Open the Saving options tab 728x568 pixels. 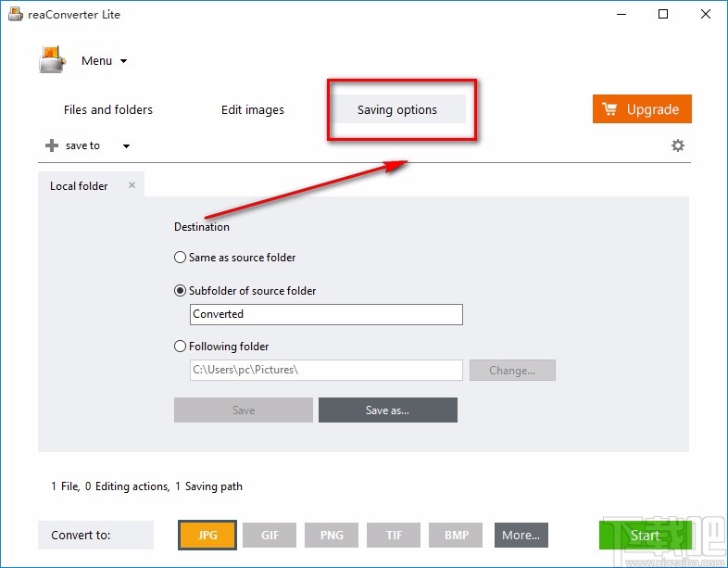(x=397, y=109)
